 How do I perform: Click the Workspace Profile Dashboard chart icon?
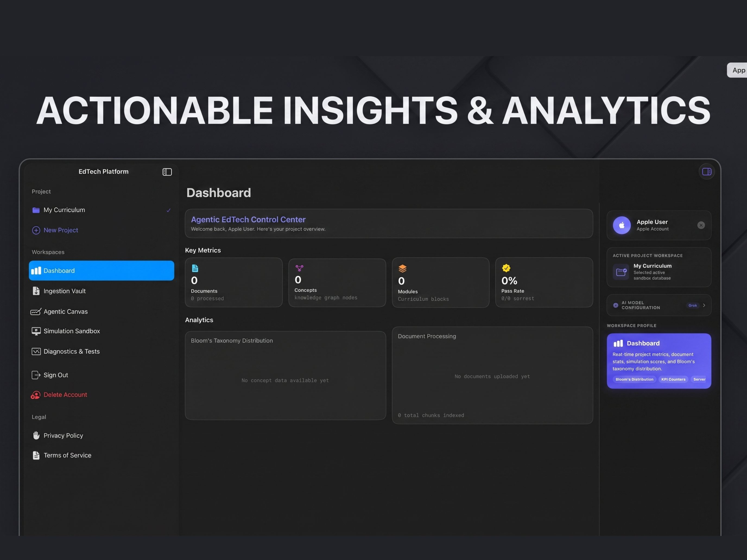(618, 343)
